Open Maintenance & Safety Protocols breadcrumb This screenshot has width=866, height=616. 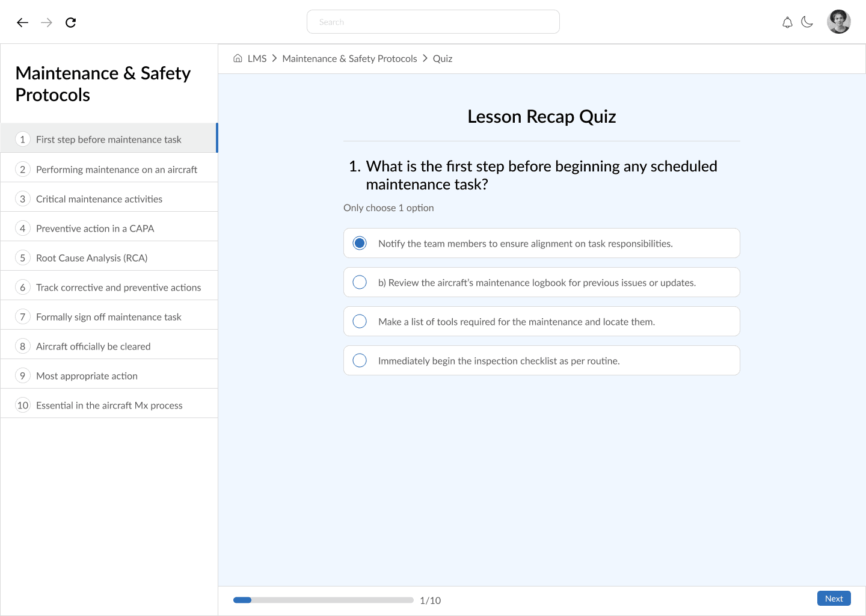[349, 58]
